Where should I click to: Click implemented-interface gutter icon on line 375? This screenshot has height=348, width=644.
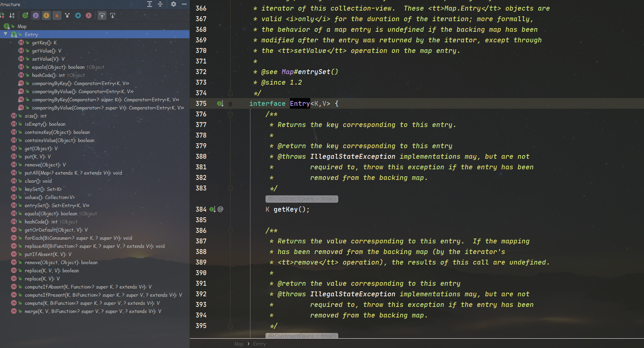(x=220, y=103)
